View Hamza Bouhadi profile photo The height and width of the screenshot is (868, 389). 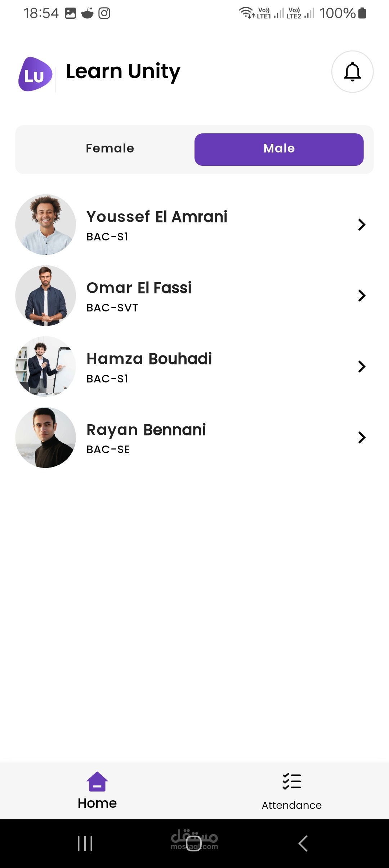(x=45, y=367)
